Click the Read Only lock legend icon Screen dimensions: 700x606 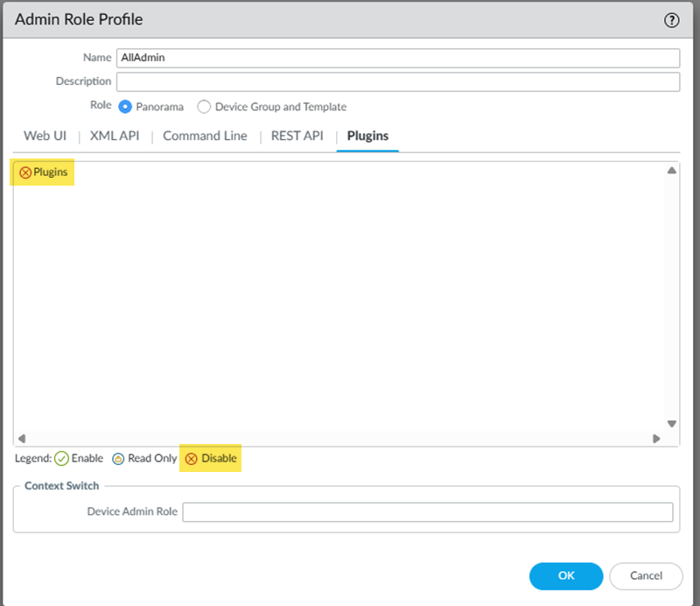(x=118, y=458)
